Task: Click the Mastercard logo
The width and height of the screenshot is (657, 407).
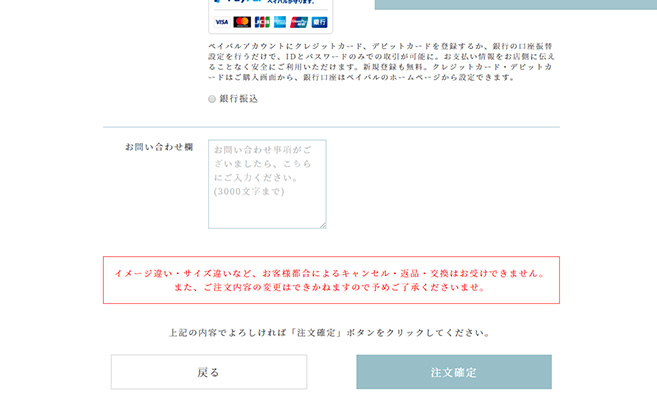Action: coord(242,22)
